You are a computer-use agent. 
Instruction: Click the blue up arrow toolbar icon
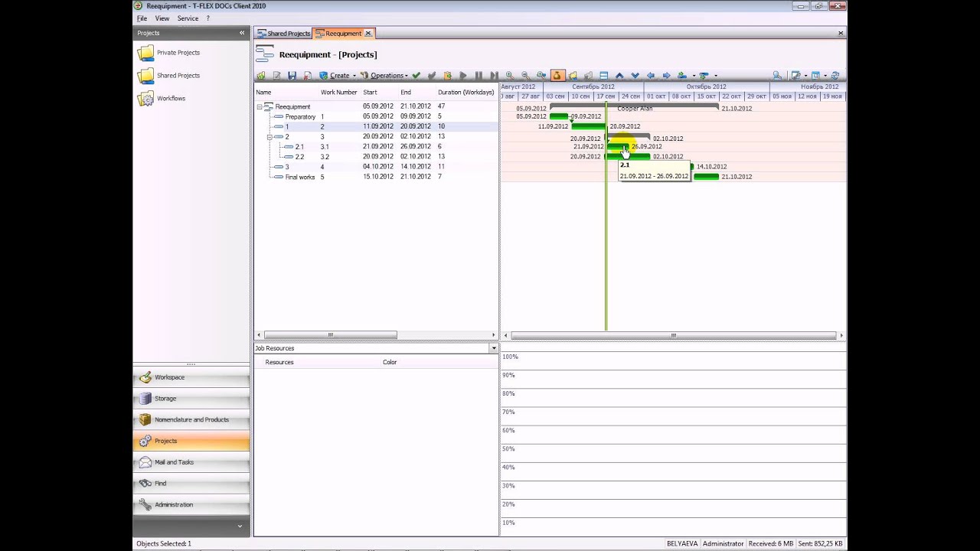click(619, 76)
